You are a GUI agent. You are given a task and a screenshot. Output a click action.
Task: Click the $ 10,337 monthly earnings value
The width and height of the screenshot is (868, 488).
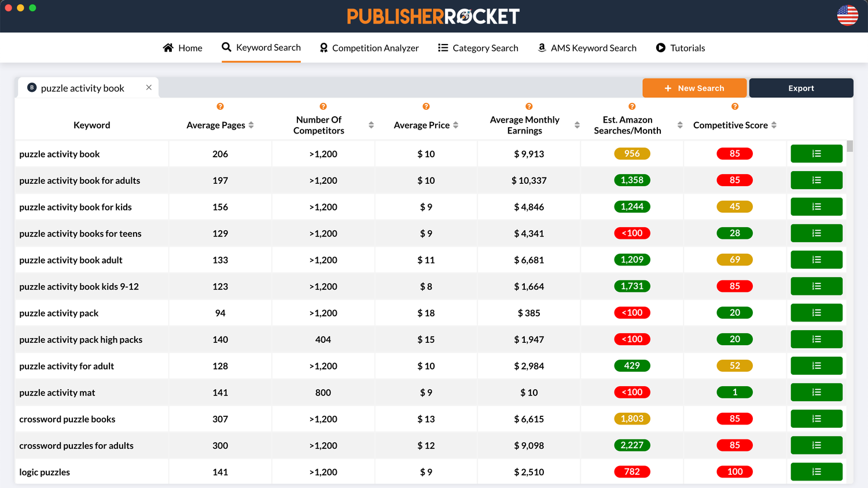pyautogui.click(x=529, y=180)
